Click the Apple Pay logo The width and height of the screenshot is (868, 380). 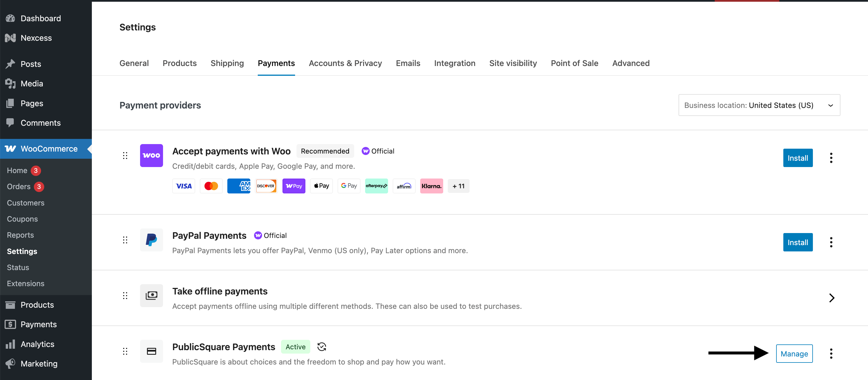click(321, 186)
